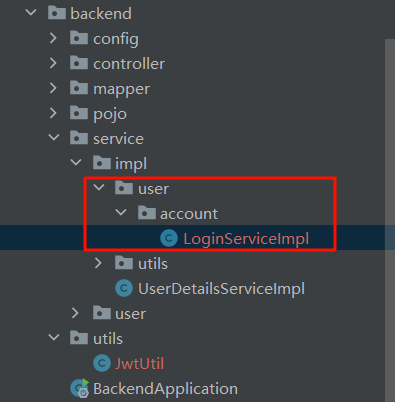The width and height of the screenshot is (395, 402).
Task: Collapse the user folder under impl
Action: [x=99, y=187]
